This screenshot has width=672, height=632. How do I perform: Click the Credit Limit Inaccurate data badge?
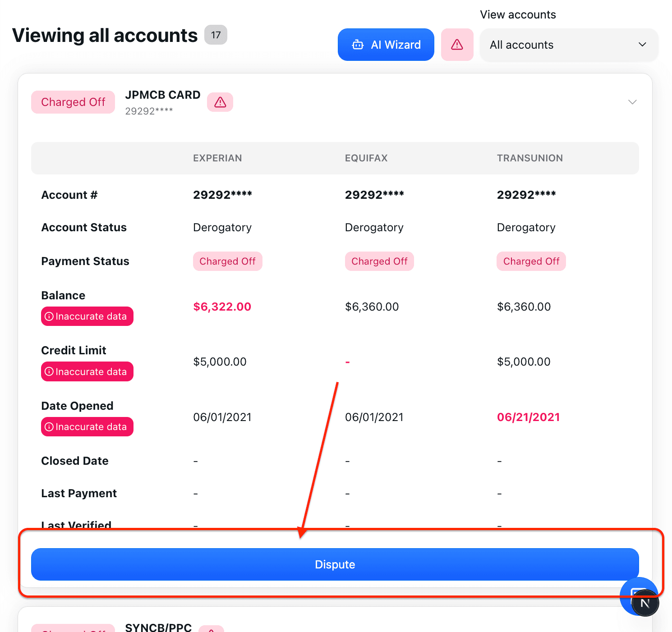click(87, 372)
